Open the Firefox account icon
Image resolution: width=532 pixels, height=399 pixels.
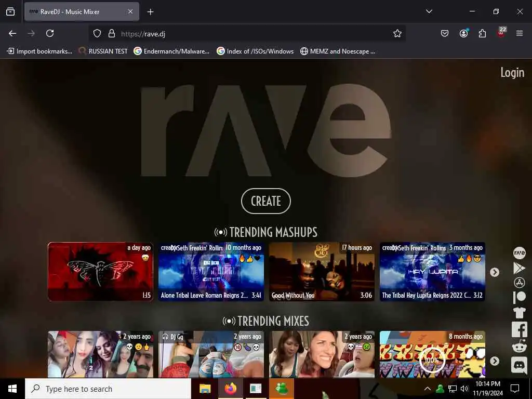point(463,33)
